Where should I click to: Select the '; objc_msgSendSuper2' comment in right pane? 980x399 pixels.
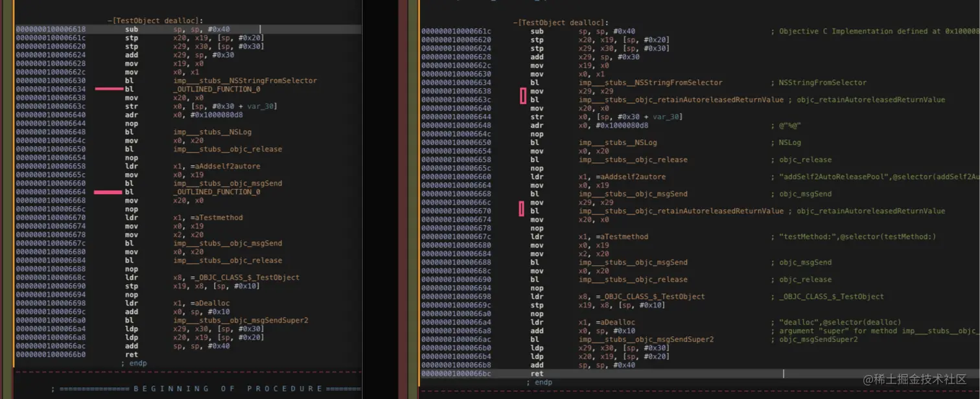point(814,339)
